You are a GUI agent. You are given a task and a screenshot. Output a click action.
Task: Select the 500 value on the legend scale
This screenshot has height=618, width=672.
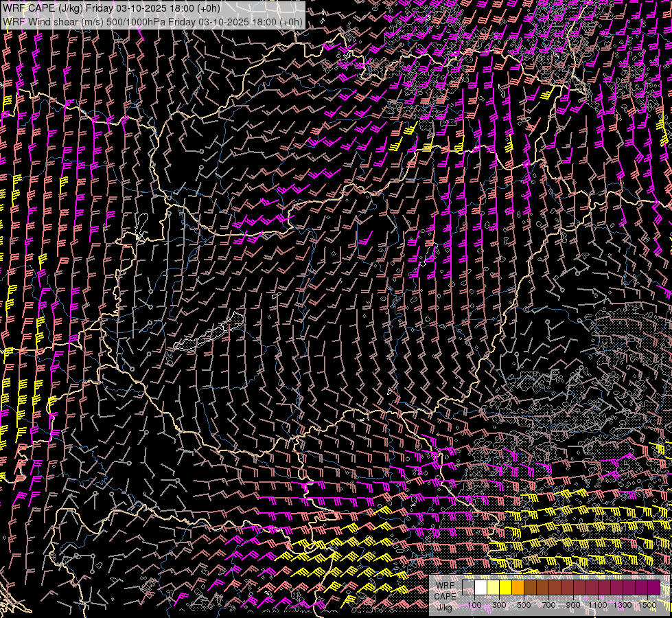tap(524, 605)
